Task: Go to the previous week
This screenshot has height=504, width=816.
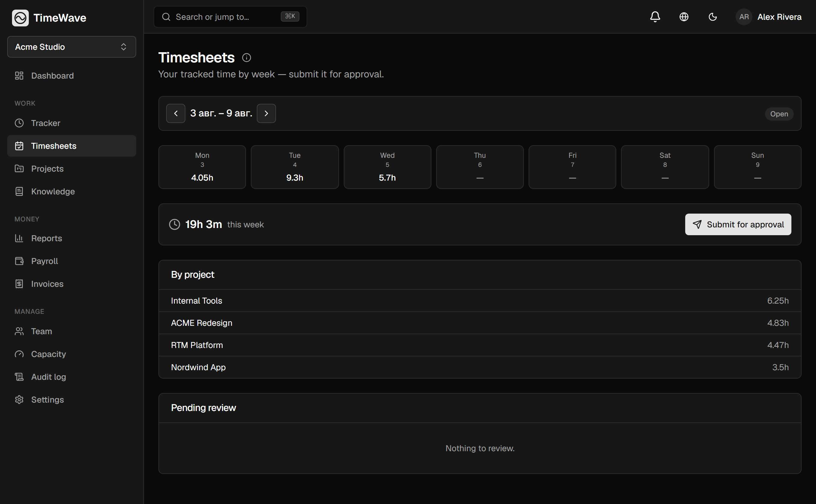Action: pyautogui.click(x=176, y=113)
